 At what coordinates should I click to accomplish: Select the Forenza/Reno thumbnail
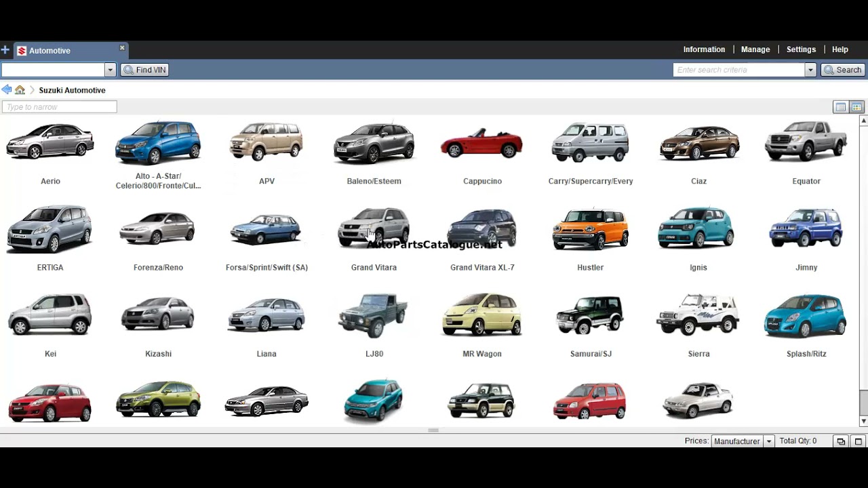pos(157,228)
